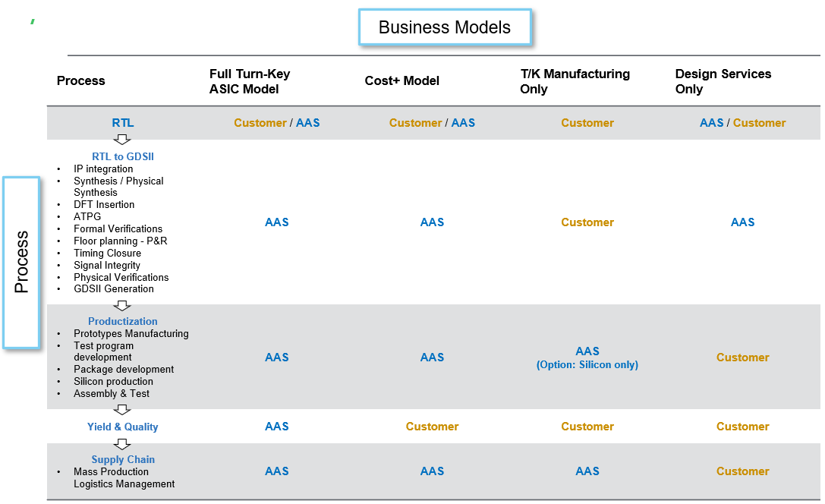Image resolution: width=825 pixels, height=504 pixels.
Task: Click the arrow above the Supply Chain heading
Action: pos(122,443)
